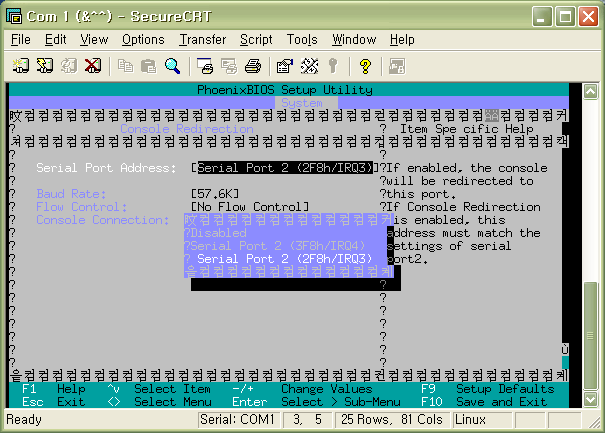
Task: Click F10 Save and Exit footer text
Action: [484, 402]
